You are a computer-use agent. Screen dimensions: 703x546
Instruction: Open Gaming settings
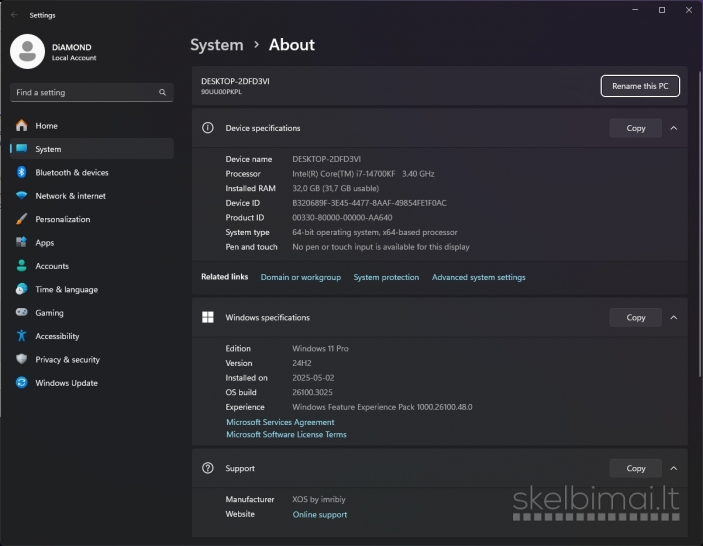tap(92, 312)
